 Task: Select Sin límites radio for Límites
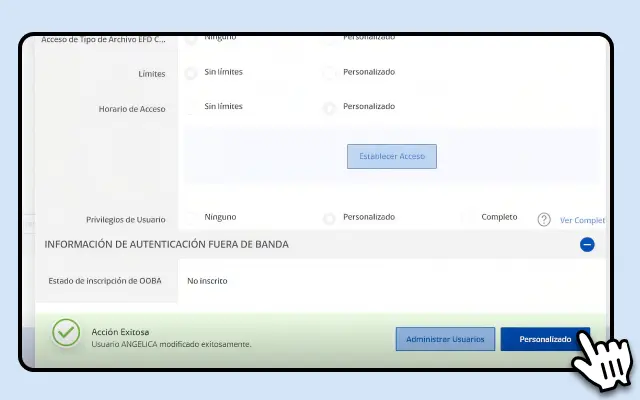coord(190,73)
